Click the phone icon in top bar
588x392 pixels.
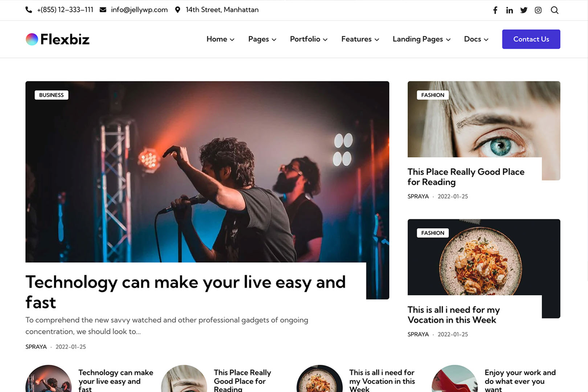click(x=29, y=10)
